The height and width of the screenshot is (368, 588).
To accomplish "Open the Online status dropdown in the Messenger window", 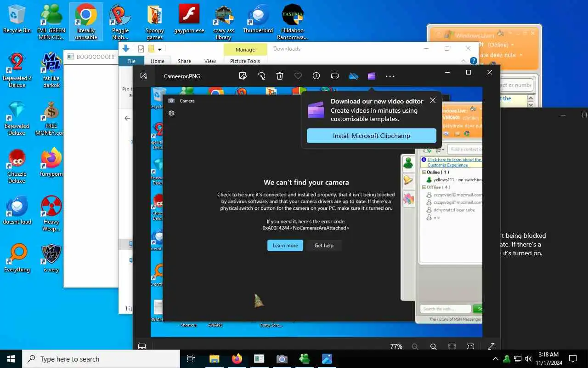I will [x=512, y=45].
